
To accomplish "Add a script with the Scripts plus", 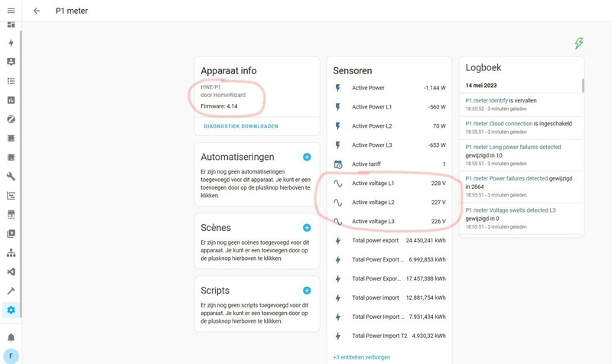I will click(307, 291).
